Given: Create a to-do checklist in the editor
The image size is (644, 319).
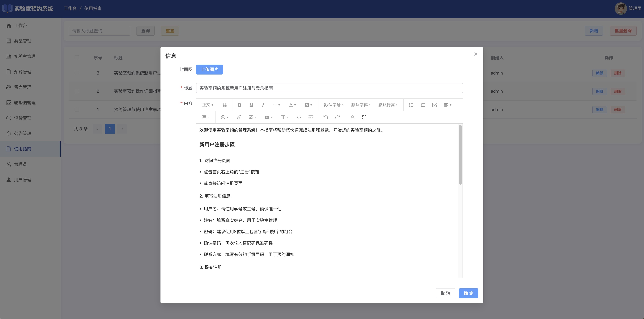Looking at the screenshot, I should pyautogui.click(x=434, y=105).
